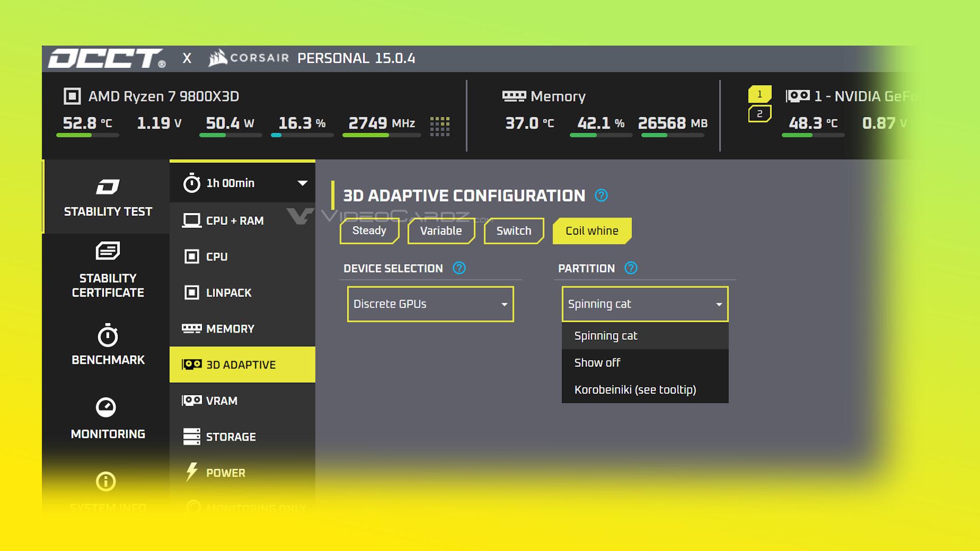This screenshot has height=551, width=980.
Task: Select the VRAM test
Action: click(x=222, y=401)
